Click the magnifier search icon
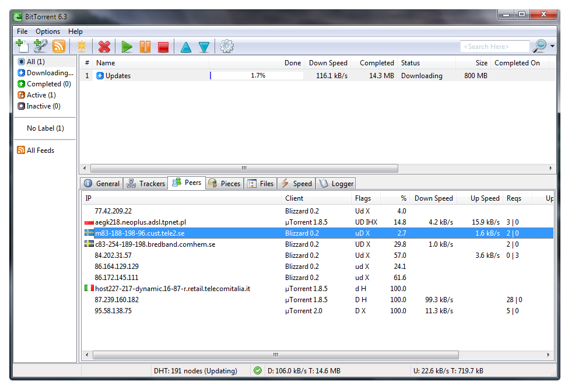This screenshot has width=572, height=392. (539, 46)
